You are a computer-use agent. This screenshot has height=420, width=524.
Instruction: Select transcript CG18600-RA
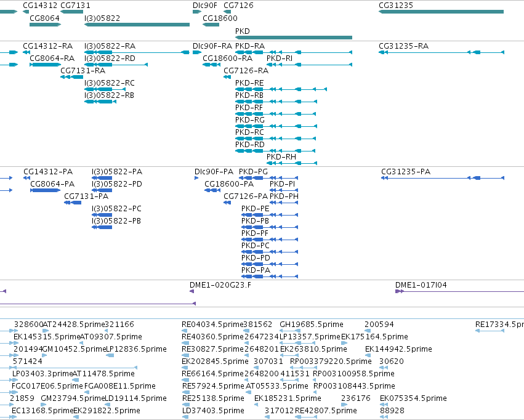(228, 59)
